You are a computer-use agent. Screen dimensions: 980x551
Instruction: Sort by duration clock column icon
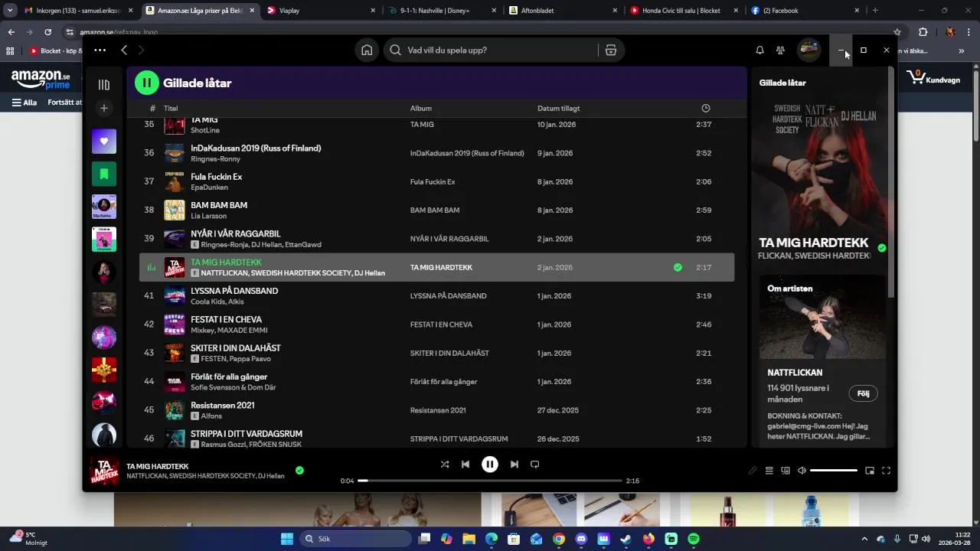pos(706,109)
